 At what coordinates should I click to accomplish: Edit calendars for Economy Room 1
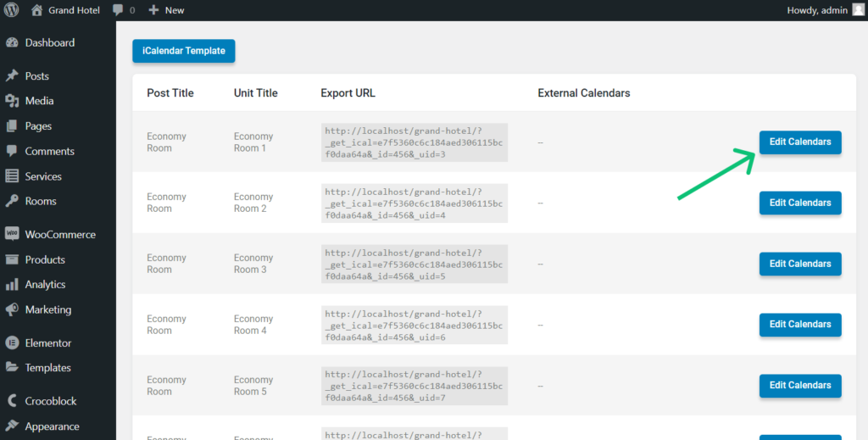pos(800,142)
